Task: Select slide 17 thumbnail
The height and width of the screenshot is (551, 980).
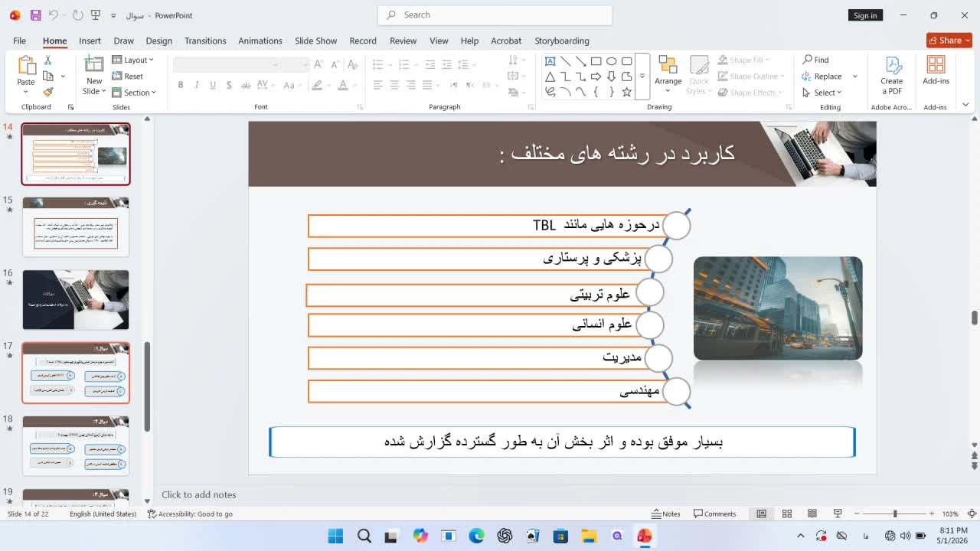Action: click(76, 373)
